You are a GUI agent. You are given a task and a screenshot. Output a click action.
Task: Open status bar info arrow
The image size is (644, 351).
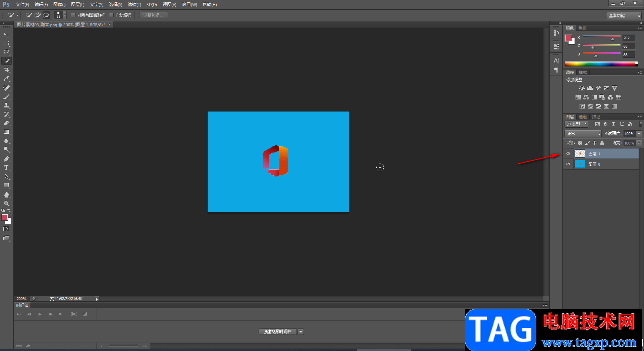pyautogui.click(x=97, y=299)
